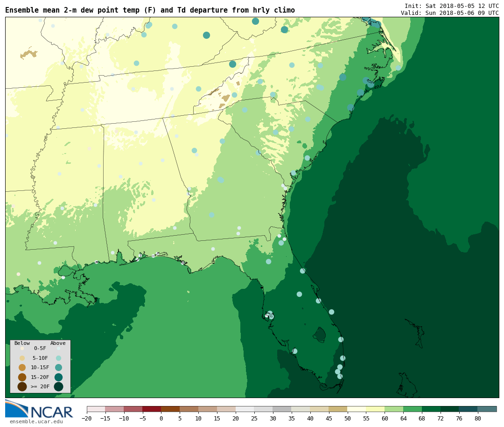Pick the colorbar swatch between 10 and 15

[x=208, y=409]
